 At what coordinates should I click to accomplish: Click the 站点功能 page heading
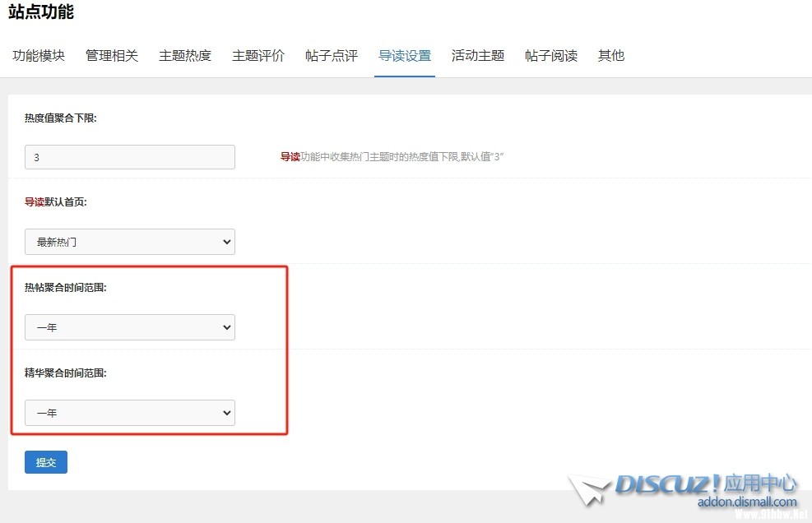tap(41, 12)
